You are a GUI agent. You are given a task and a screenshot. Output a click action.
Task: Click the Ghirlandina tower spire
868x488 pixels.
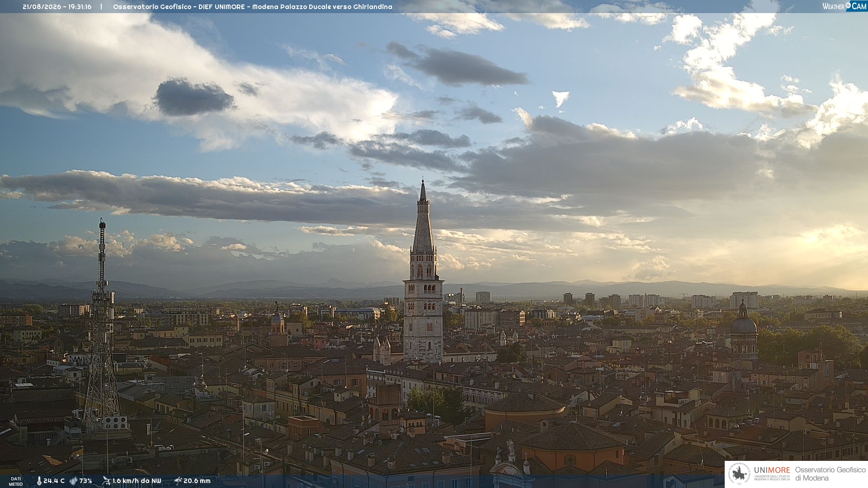423,217
